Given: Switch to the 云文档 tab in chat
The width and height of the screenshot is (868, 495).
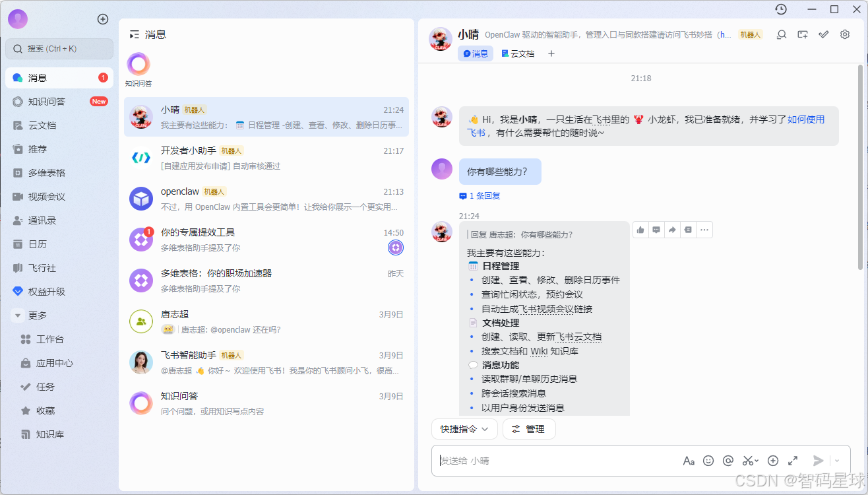Looking at the screenshot, I should coord(518,53).
